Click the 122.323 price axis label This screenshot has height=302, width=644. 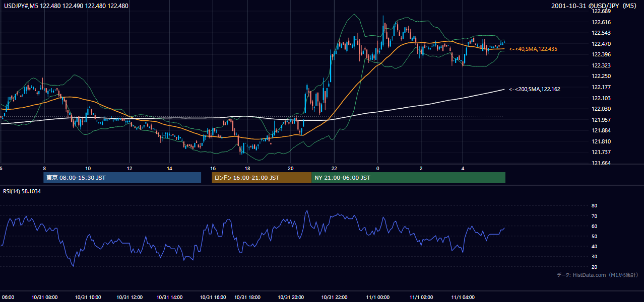click(x=602, y=65)
